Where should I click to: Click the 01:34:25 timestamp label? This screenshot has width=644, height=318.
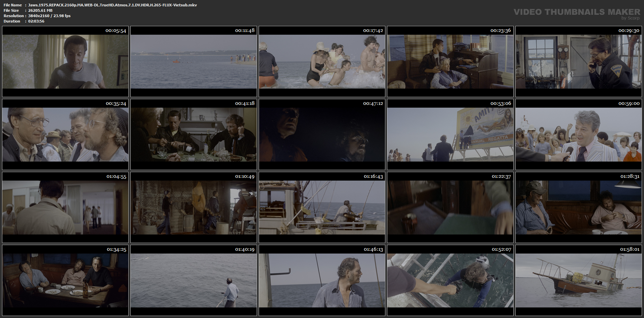(116, 249)
